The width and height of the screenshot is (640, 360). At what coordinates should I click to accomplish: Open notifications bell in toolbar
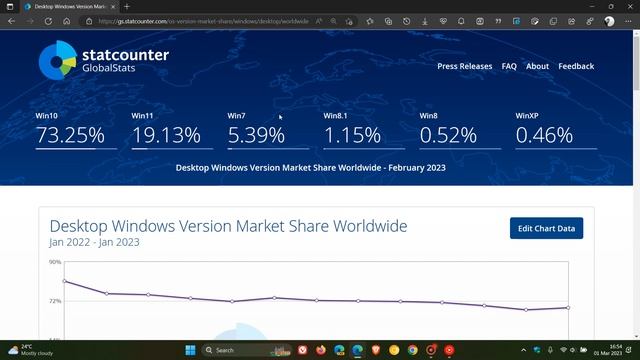[x=461, y=21]
